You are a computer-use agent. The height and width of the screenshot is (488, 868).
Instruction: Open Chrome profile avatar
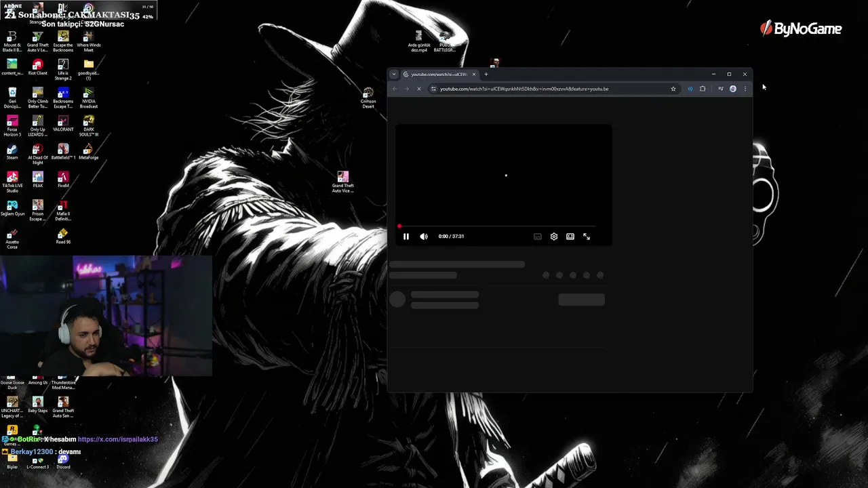[733, 89]
